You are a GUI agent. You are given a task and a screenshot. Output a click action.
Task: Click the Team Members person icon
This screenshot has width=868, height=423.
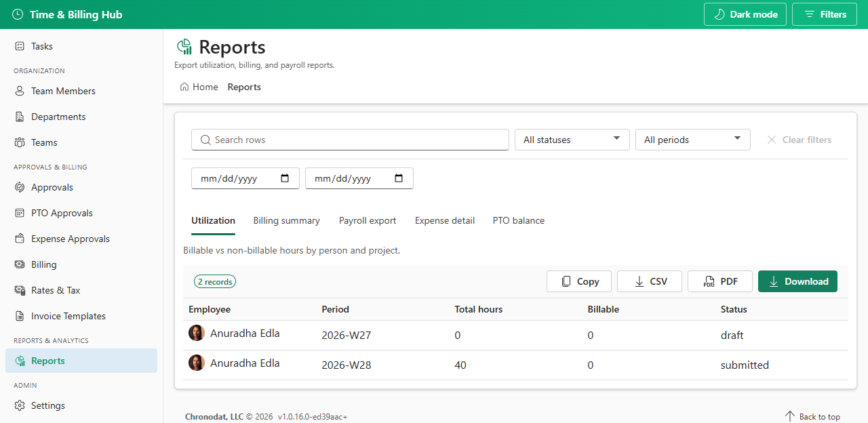coord(20,91)
